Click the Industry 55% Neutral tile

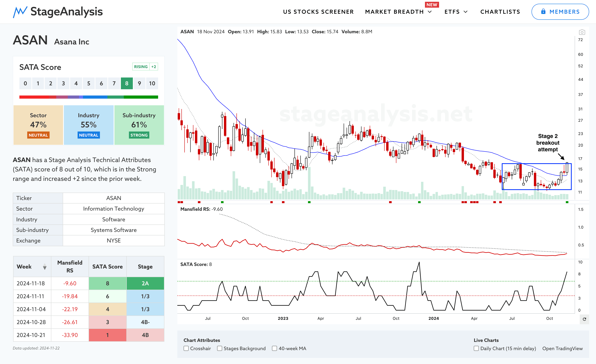(89, 125)
